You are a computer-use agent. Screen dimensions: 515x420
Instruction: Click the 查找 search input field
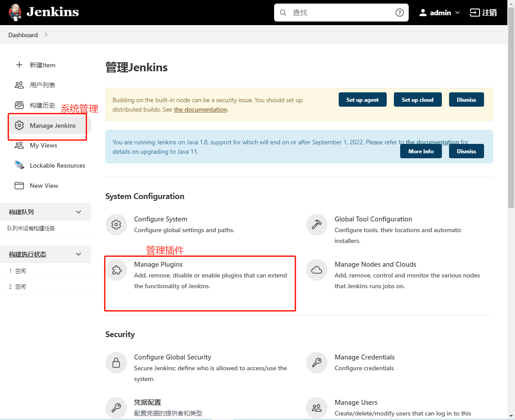pyautogui.click(x=341, y=13)
